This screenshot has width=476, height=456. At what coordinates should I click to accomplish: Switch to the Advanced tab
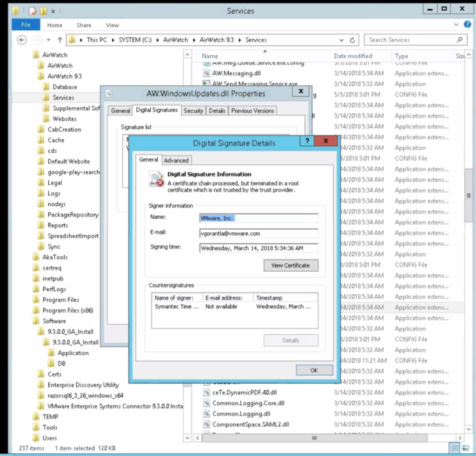point(176,160)
